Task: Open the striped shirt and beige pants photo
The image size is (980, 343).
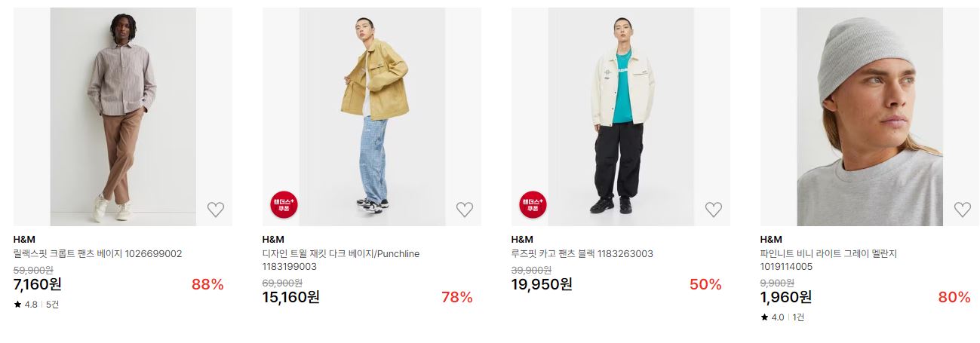Action: (x=123, y=117)
